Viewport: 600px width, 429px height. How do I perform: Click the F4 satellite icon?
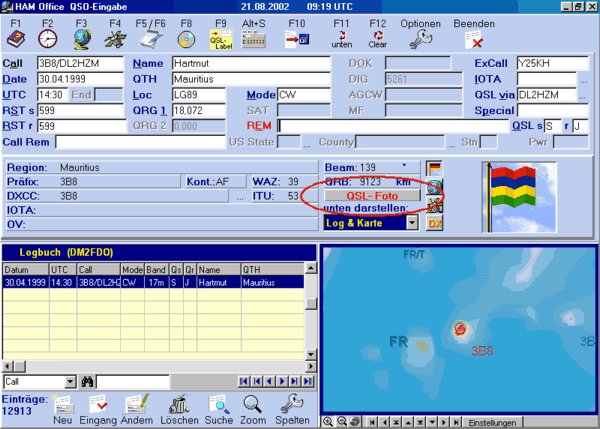point(115,39)
